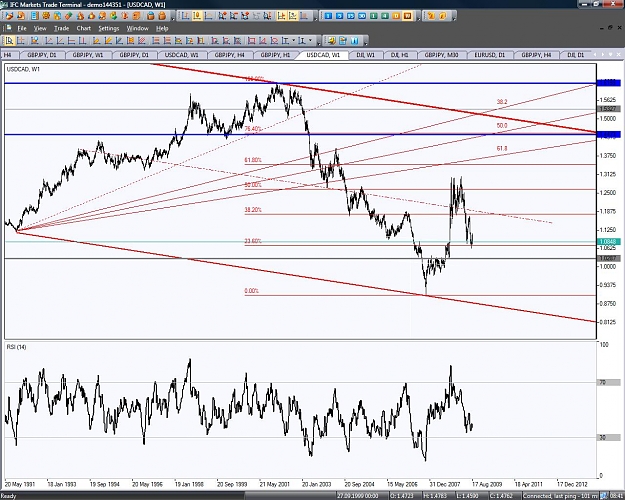Open the File menu
Image resolution: width=625 pixels, height=500 pixels.
click(x=22, y=28)
